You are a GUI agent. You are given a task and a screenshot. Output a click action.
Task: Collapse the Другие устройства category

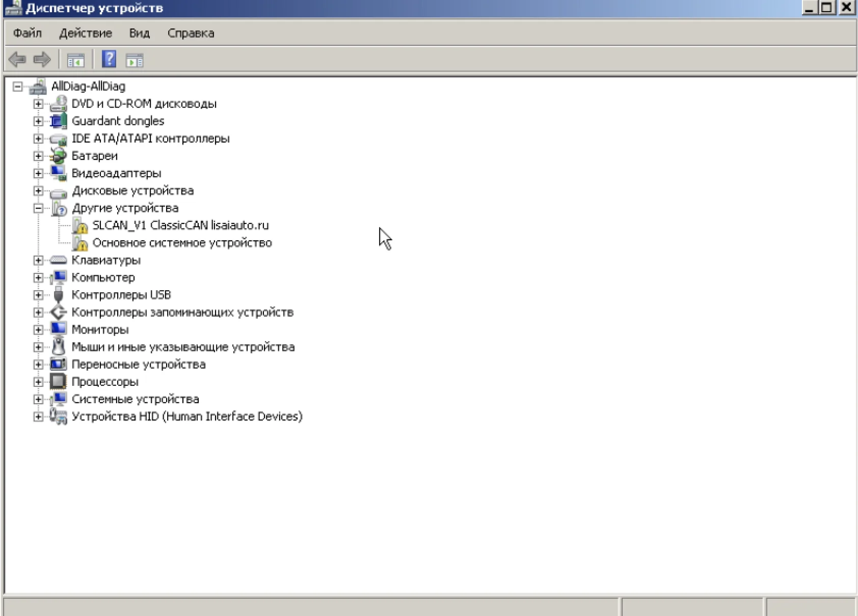[x=38, y=208]
